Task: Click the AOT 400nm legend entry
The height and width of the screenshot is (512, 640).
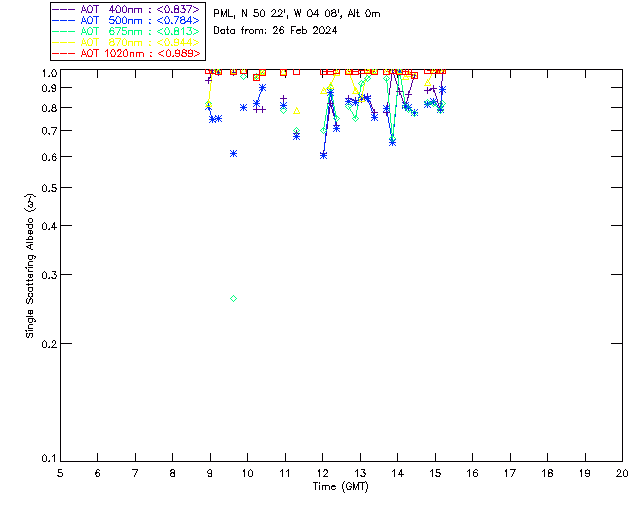Action: (x=126, y=9)
